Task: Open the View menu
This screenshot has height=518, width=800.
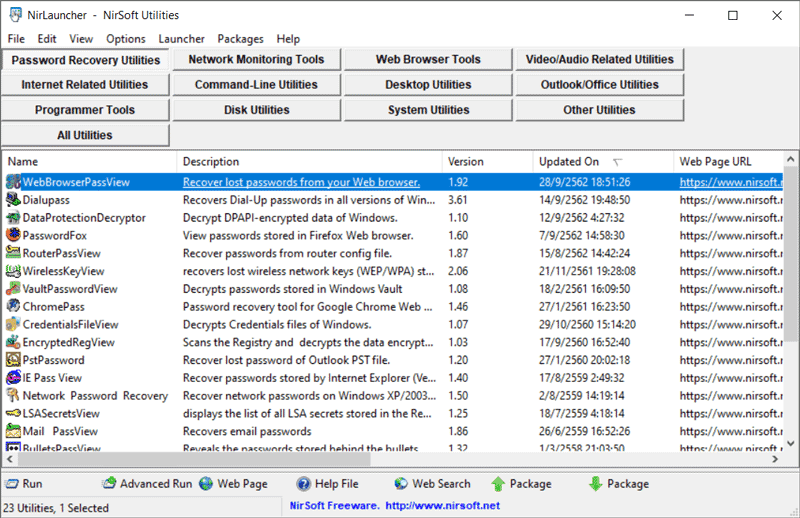Action: [81, 39]
